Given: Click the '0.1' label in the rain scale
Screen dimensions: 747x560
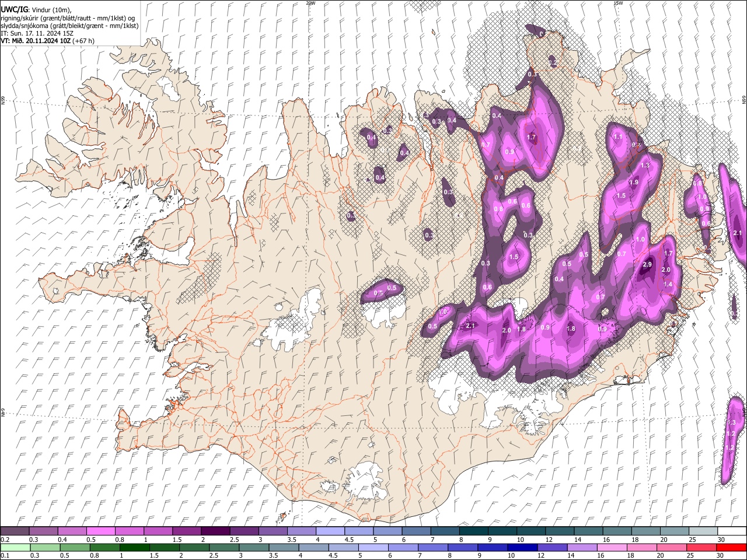Looking at the screenshot, I should pyautogui.click(x=5, y=556).
